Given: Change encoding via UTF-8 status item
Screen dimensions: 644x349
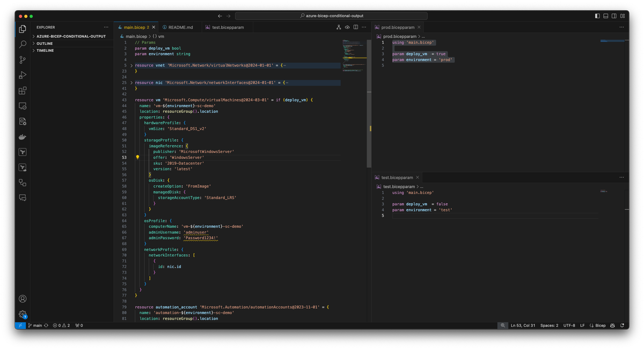Looking at the screenshot, I should [x=569, y=325].
